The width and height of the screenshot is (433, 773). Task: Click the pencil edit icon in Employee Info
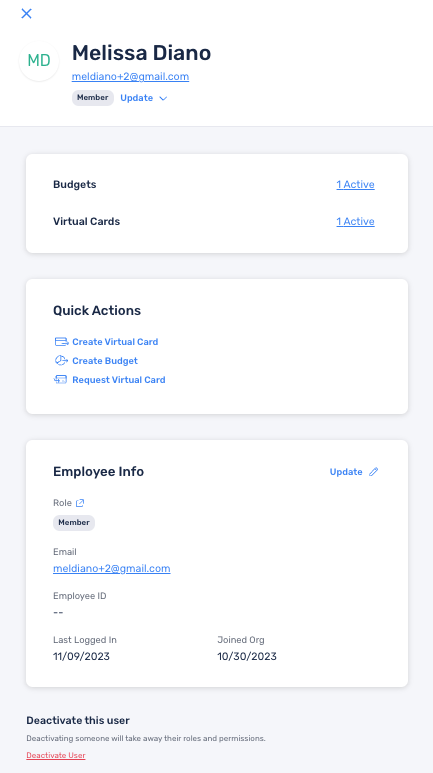[374, 472]
